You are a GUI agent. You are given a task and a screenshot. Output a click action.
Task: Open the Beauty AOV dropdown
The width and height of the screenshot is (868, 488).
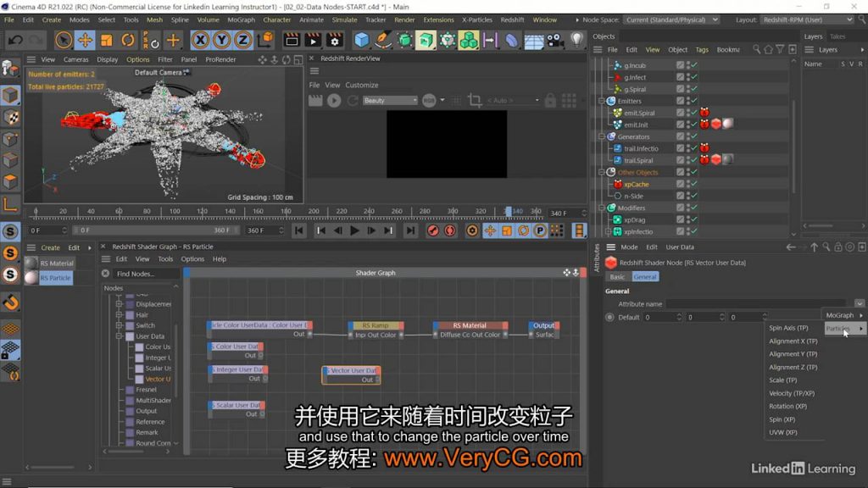tap(390, 100)
